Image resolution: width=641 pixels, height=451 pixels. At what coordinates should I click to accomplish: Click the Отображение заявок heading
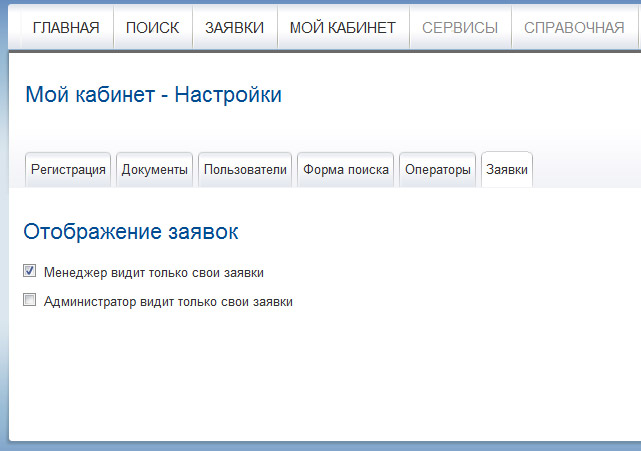pos(131,232)
